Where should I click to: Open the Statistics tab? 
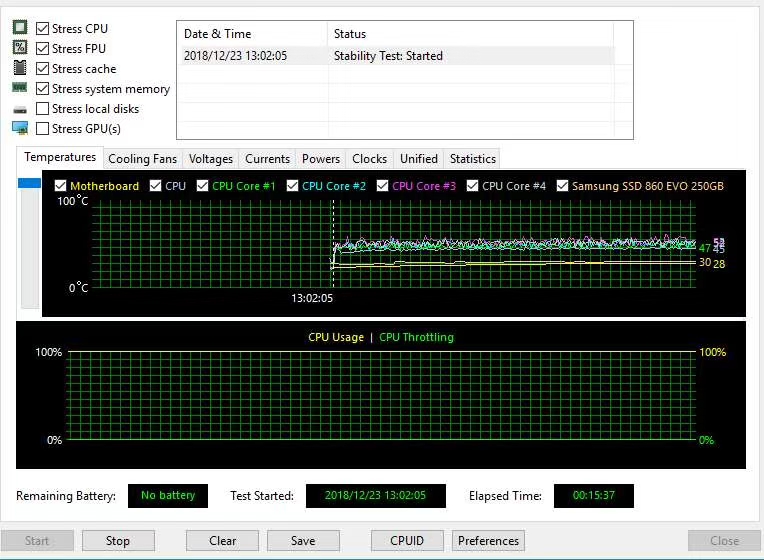(x=472, y=159)
